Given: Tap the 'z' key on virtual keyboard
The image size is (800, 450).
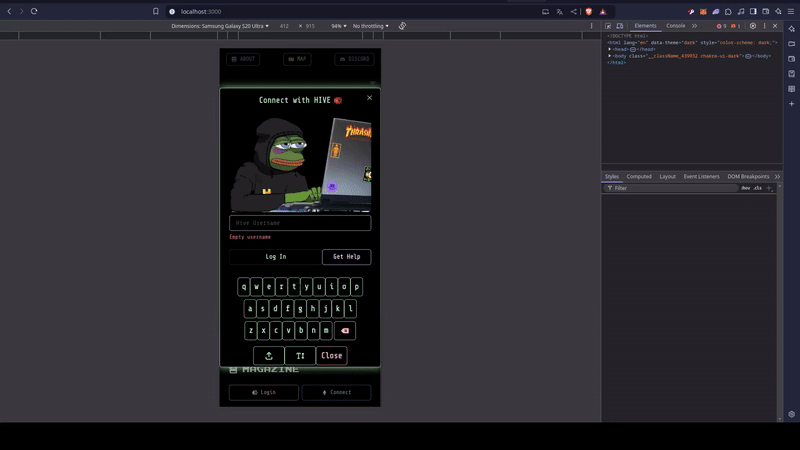Looking at the screenshot, I should [251, 331].
